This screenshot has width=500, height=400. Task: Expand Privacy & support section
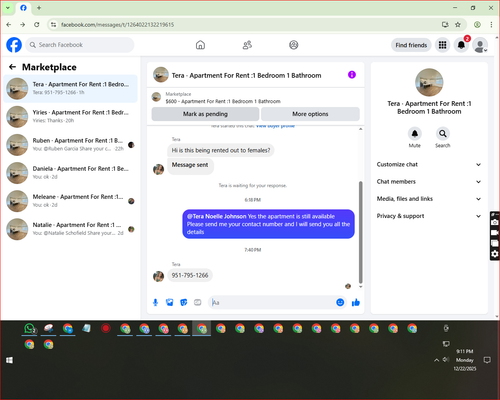429,216
